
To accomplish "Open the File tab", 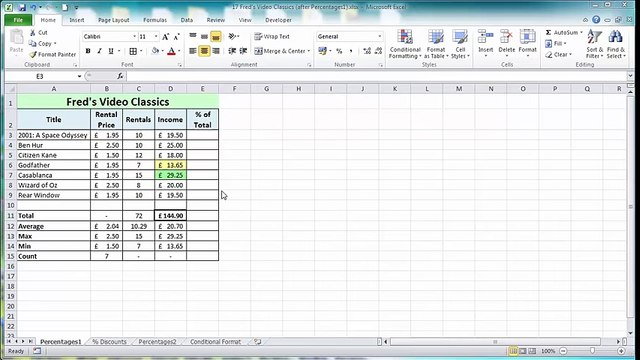I will (18, 20).
